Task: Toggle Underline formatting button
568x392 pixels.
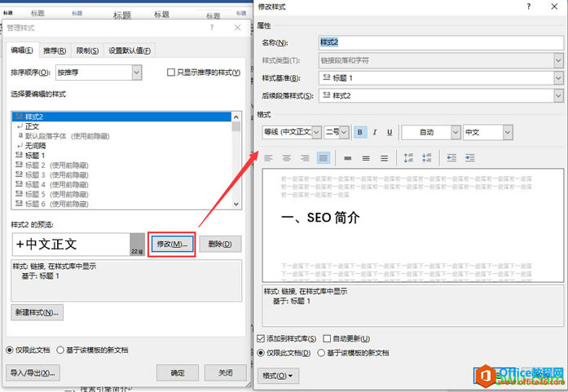Action: [390, 132]
